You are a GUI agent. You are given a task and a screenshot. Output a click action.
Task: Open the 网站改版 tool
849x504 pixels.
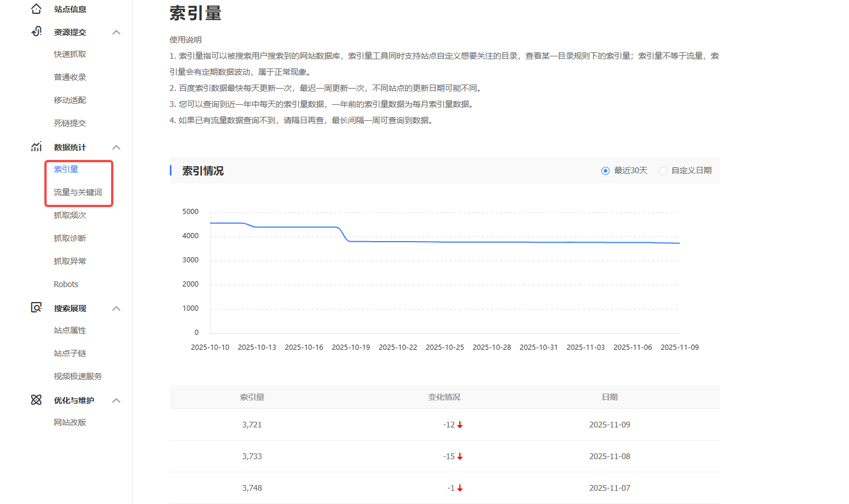point(70,422)
